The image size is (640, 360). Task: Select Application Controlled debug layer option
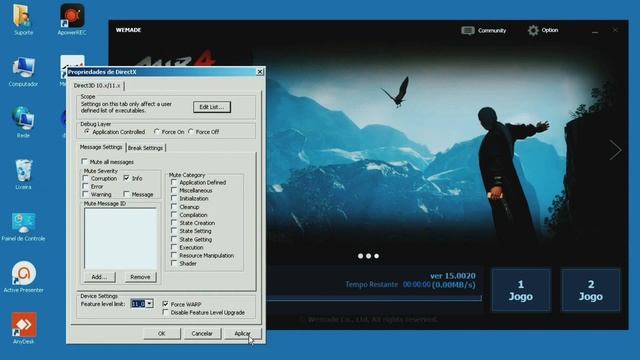87,132
